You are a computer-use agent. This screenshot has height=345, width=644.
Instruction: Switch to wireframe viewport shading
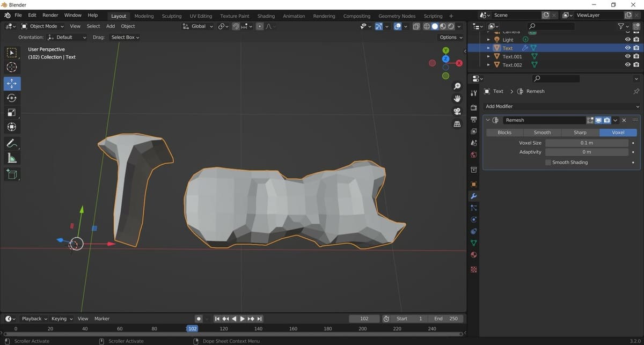pos(427,26)
